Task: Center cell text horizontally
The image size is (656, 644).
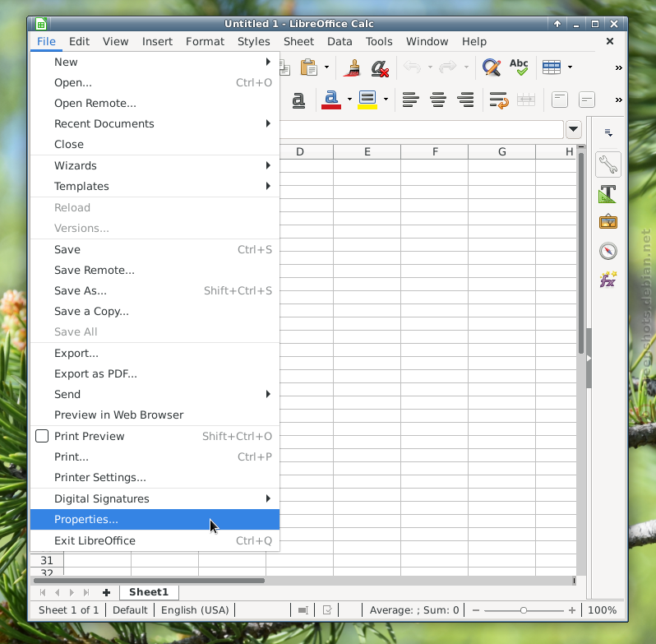Action: point(438,100)
